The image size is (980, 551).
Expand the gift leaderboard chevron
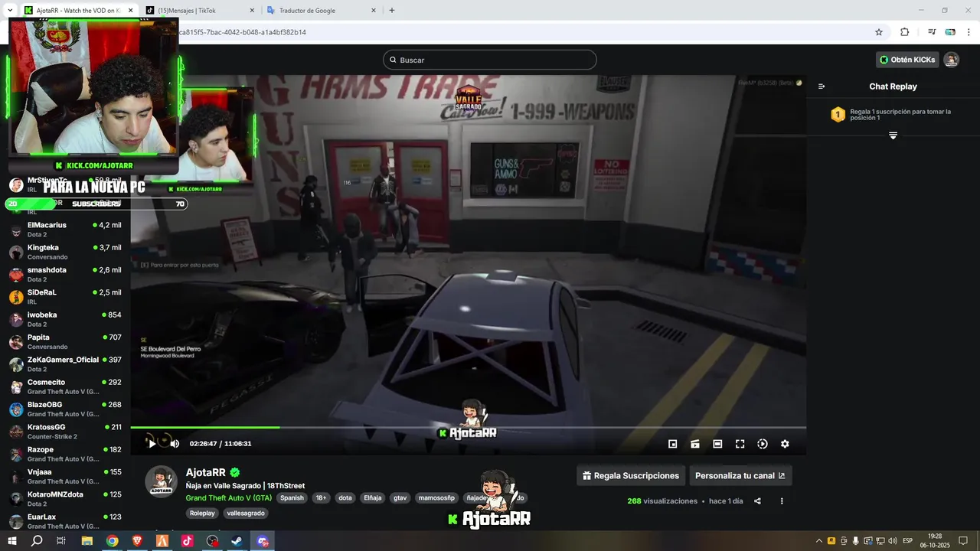point(893,135)
